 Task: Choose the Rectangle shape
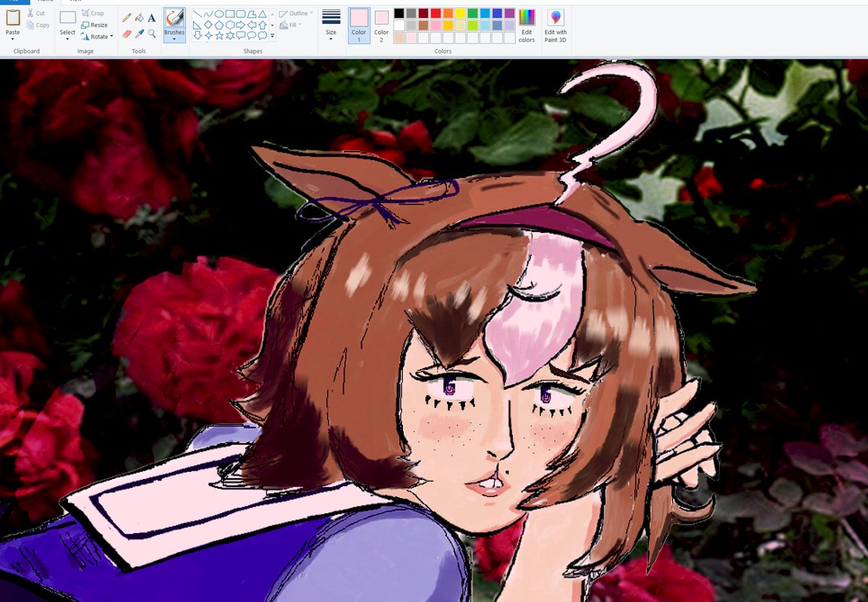(x=230, y=14)
